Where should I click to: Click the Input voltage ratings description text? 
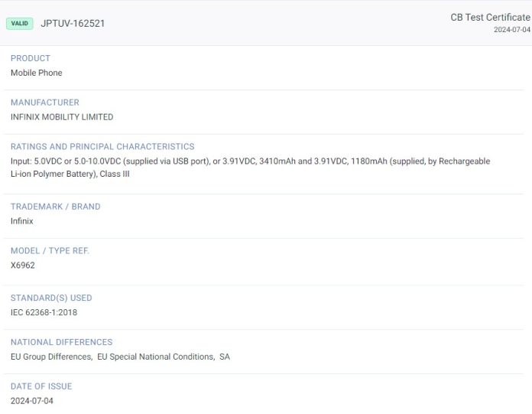(250, 161)
